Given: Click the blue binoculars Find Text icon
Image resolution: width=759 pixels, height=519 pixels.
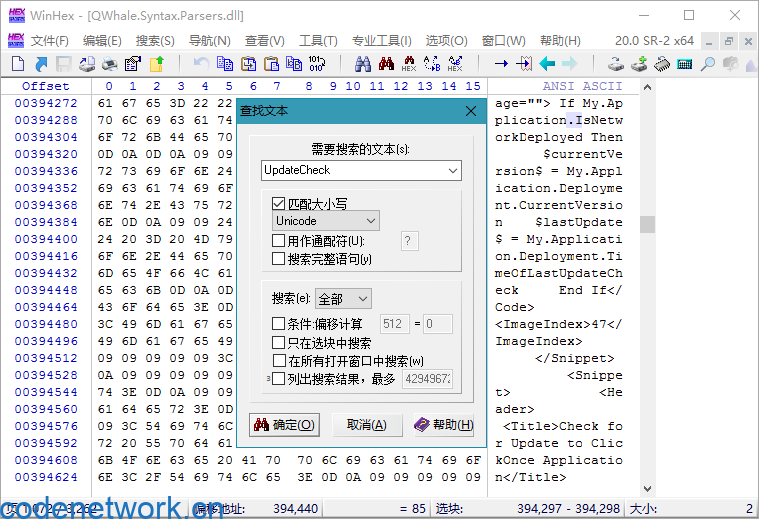Looking at the screenshot, I should point(363,63).
